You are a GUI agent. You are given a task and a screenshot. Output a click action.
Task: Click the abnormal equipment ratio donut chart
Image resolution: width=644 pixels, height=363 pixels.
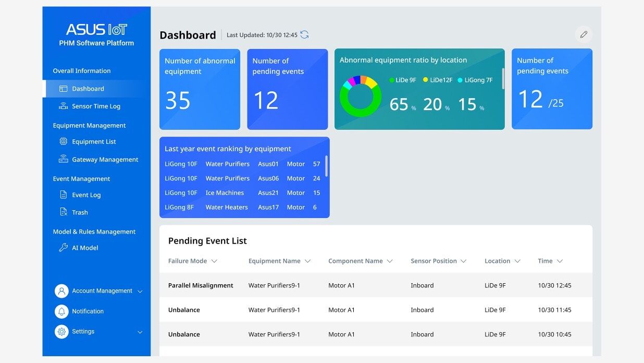point(360,96)
